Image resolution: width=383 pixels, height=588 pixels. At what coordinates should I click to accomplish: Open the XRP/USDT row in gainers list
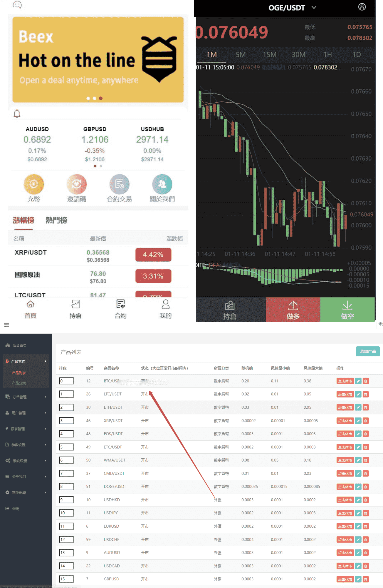[98, 256]
